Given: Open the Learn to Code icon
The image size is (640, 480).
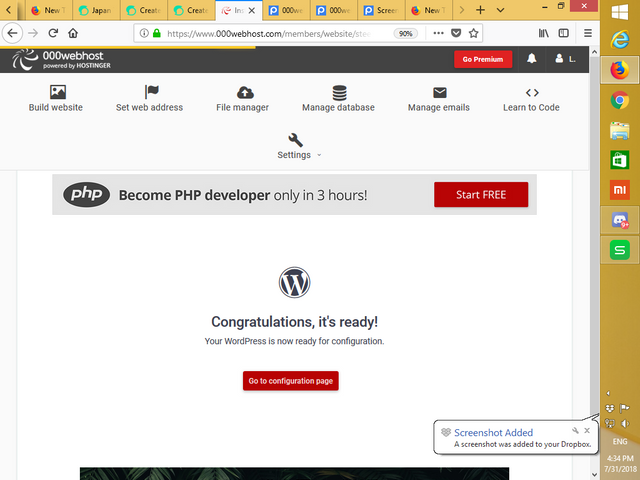Looking at the screenshot, I should (532, 93).
